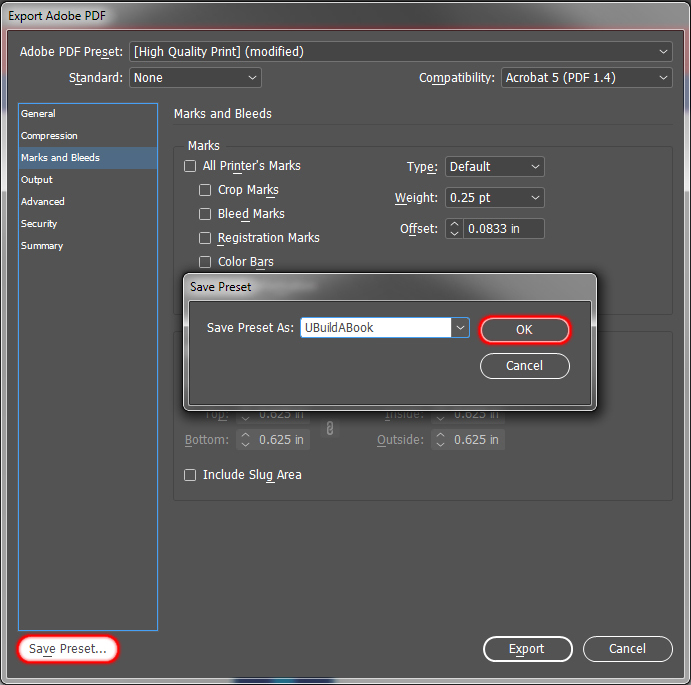This screenshot has height=685, width=691.
Task: Click the Outside bleed value field
Action: [x=477, y=440]
